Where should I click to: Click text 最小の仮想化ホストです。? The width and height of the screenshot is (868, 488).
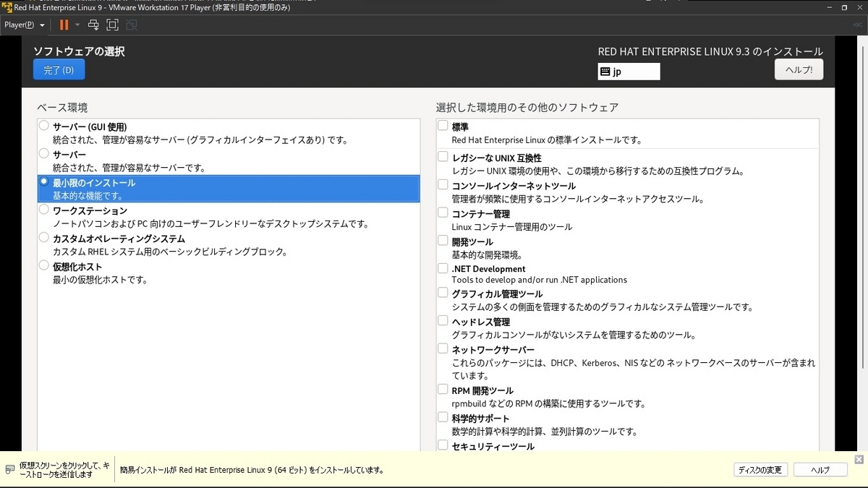(x=100, y=280)
